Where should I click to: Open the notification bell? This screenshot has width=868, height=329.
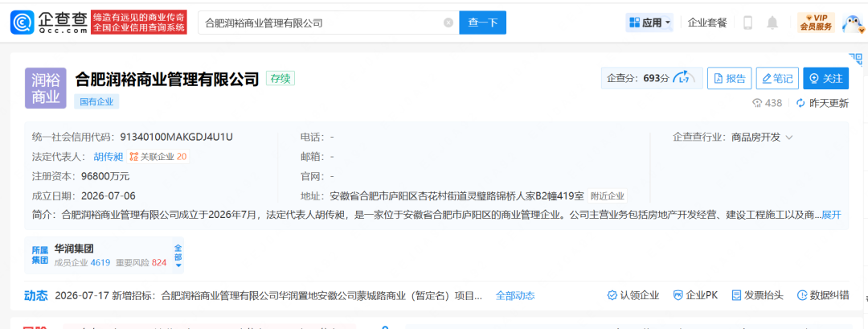pyautogui.click(x=772, y=23)
